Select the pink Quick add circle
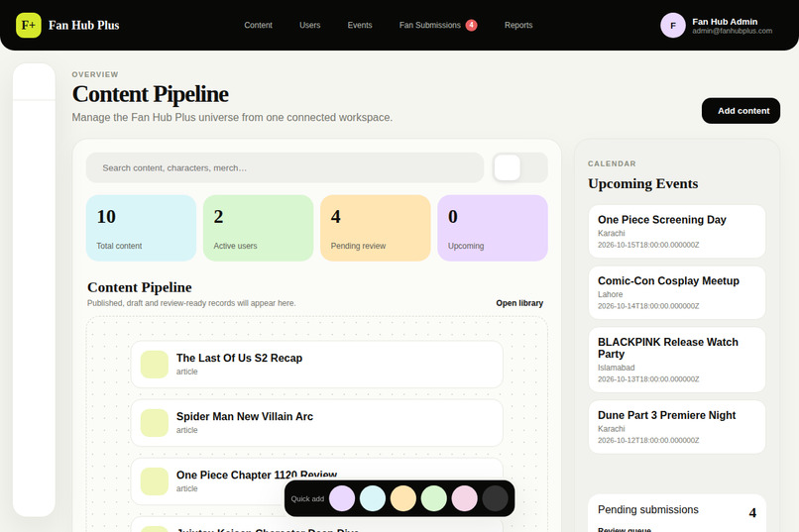The image size is (799, 532). (x=464, y=498)
